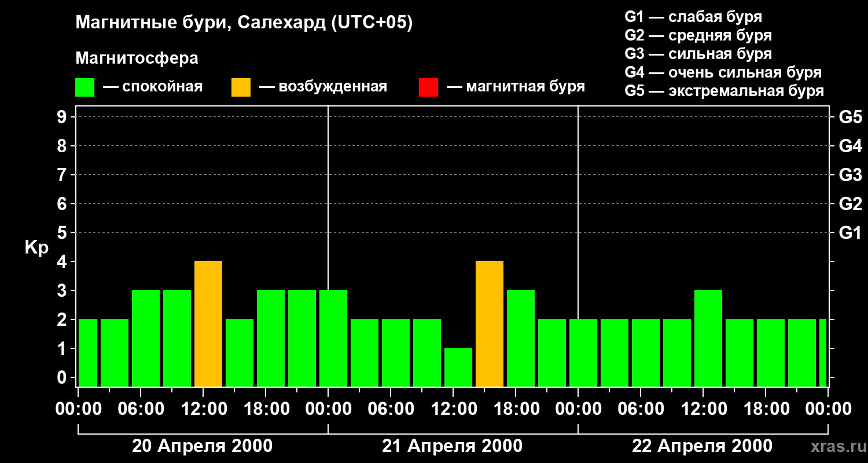Select 'G2 — средняя буря' in the legend
The image size is (868, 463).
(698, 35)
